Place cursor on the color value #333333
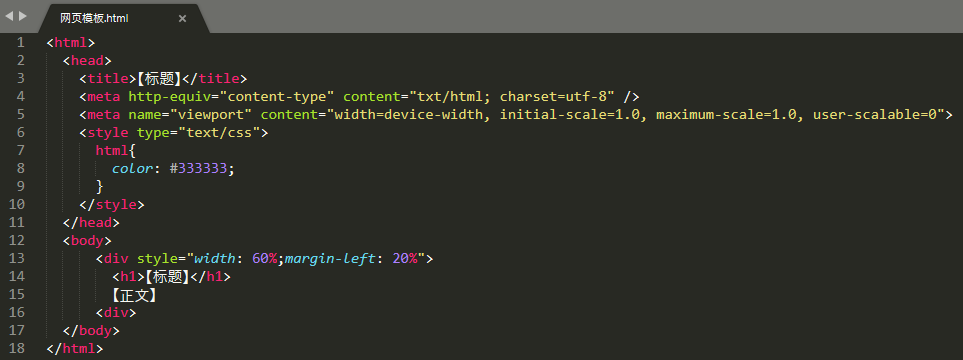 [203, 169]
